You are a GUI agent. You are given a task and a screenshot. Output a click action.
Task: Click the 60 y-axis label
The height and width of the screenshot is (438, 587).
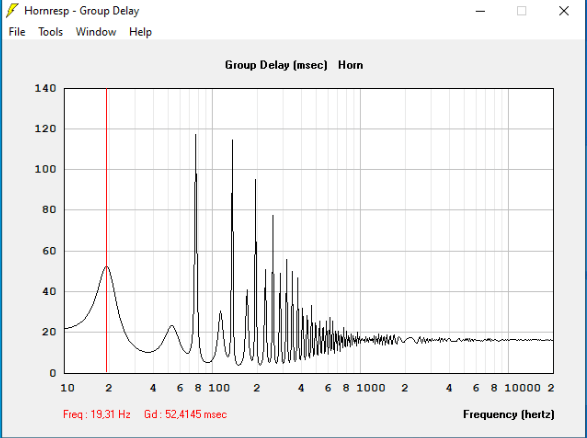(x=49, y=251)
